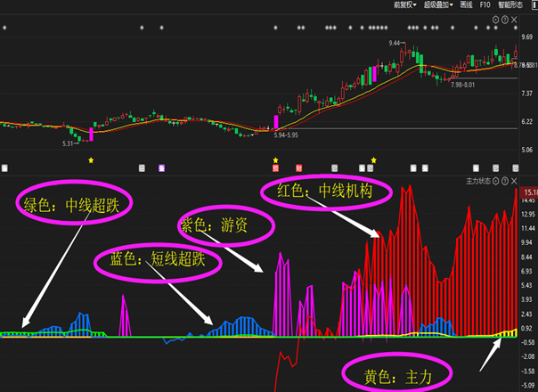Open the F10 company info page
The height and width of the screenshot is (392, 538).
[485, 4]
